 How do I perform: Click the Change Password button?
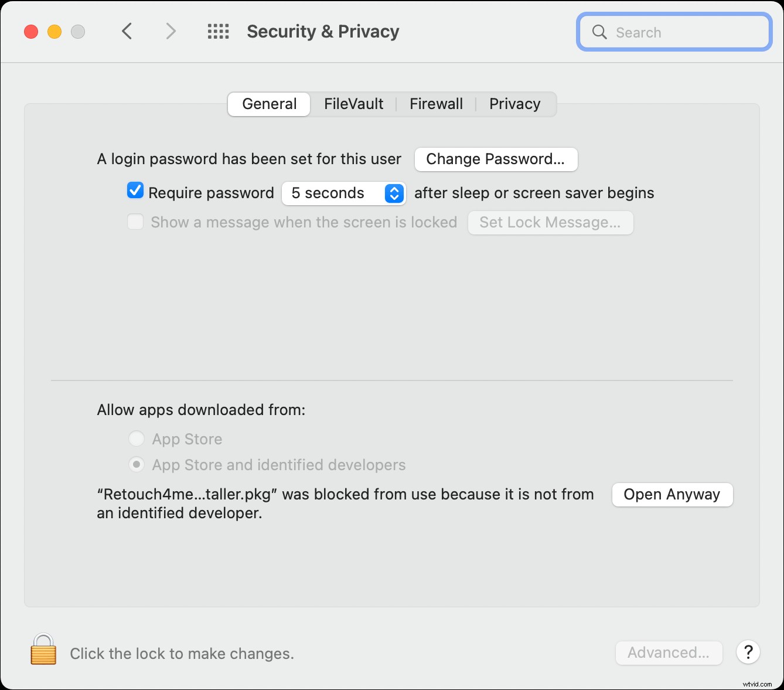coord(496,159)
